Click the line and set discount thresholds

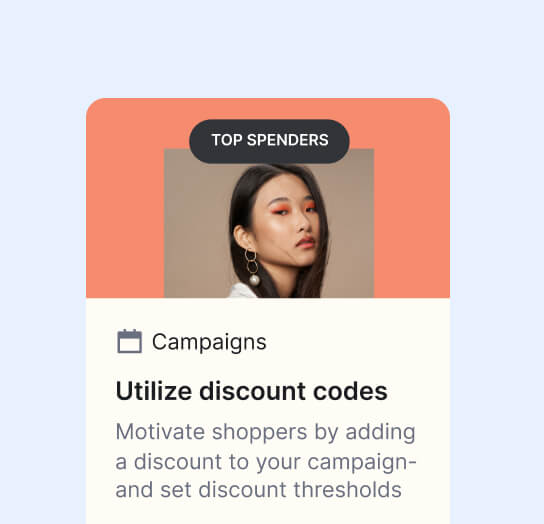(x=258, y=490)
